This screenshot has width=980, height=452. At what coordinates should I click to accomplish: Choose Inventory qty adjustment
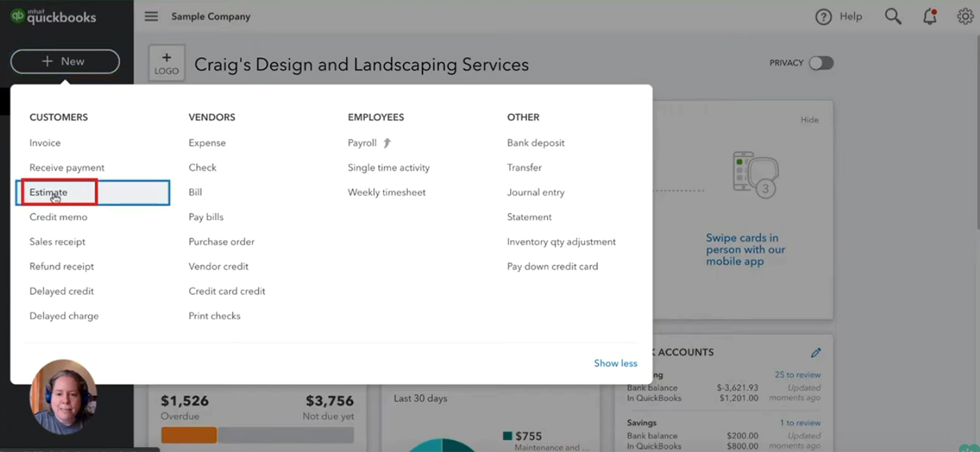pyautogui.click(x=562, y=242)
